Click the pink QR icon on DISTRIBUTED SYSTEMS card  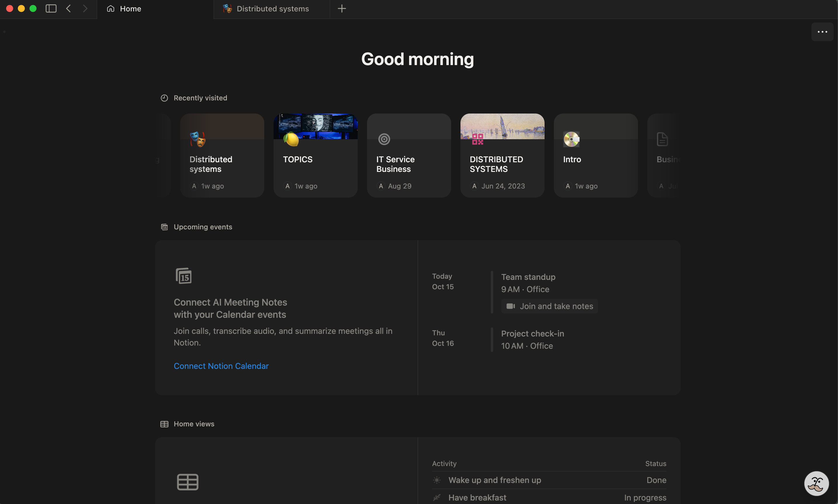click(x=478, y=139)
